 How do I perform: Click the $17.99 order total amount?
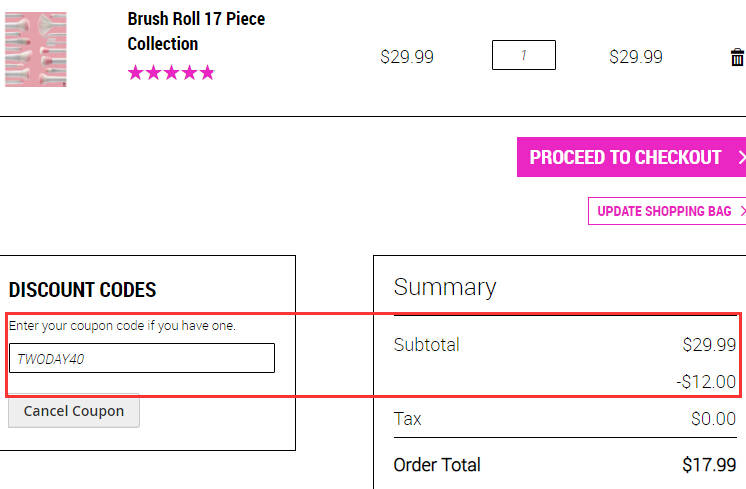709,465
